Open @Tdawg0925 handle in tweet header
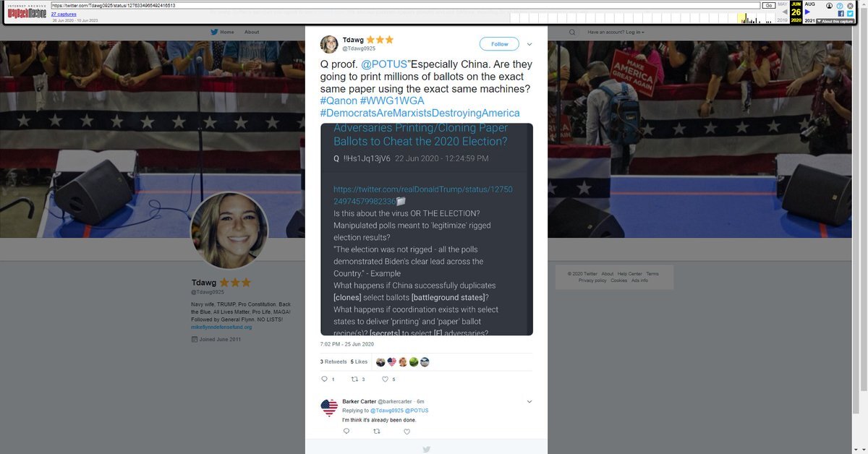The height and width of the screenshot is (454, 868). point(358,48)
